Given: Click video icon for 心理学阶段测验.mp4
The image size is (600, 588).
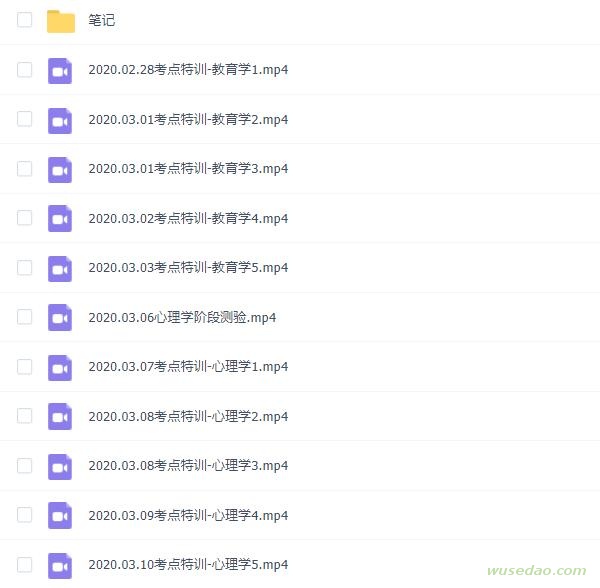Looking at the screenshot, I should tap(60, 318).
